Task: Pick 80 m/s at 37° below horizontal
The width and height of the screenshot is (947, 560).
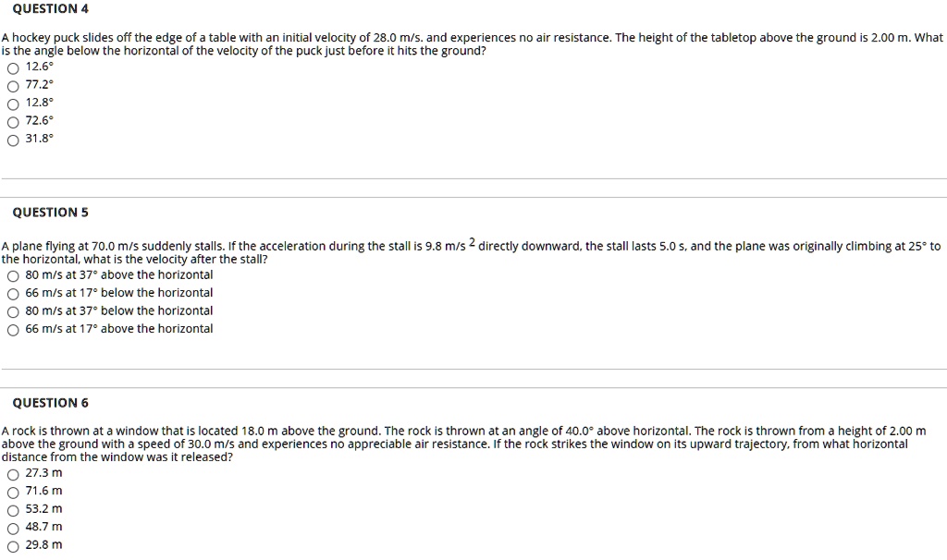Action: pos(13,311)
